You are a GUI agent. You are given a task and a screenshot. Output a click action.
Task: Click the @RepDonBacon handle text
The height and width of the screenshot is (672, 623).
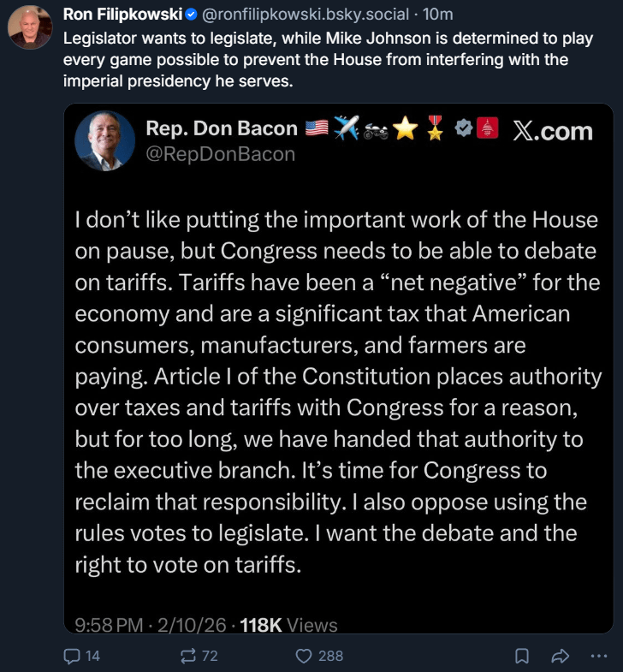click(x=220, y=154)
